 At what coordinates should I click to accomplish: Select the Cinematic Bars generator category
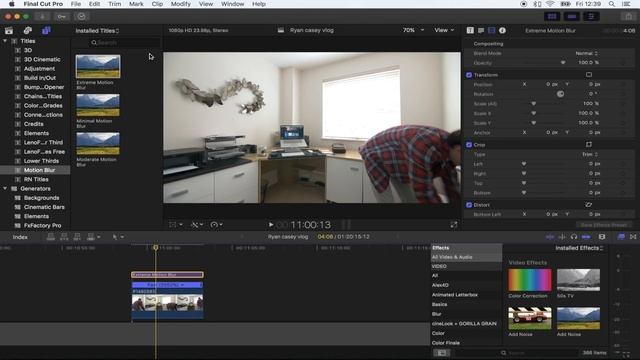44,207
